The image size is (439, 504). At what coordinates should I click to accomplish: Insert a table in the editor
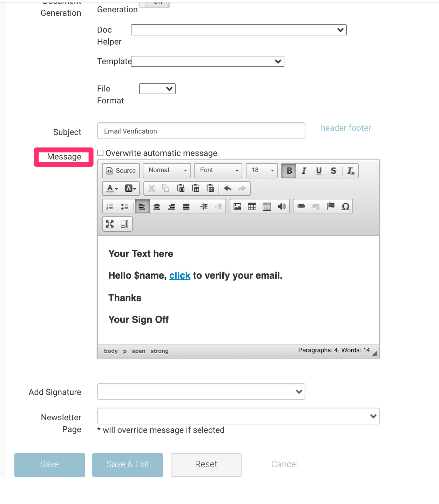pyautogui.click(x=252, y=206)
